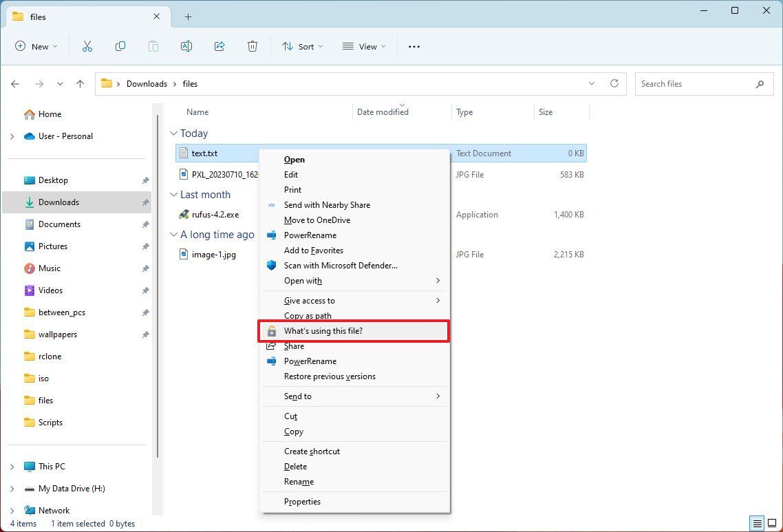
Task: Open the Pictures folder in sidebar
Action: 53,246
